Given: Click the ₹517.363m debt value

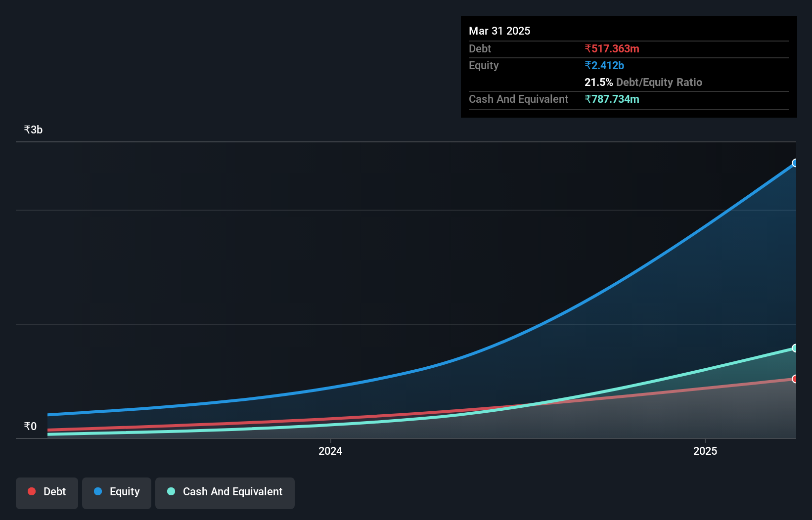Looking at the screenshot, I should tap(612, 48).
